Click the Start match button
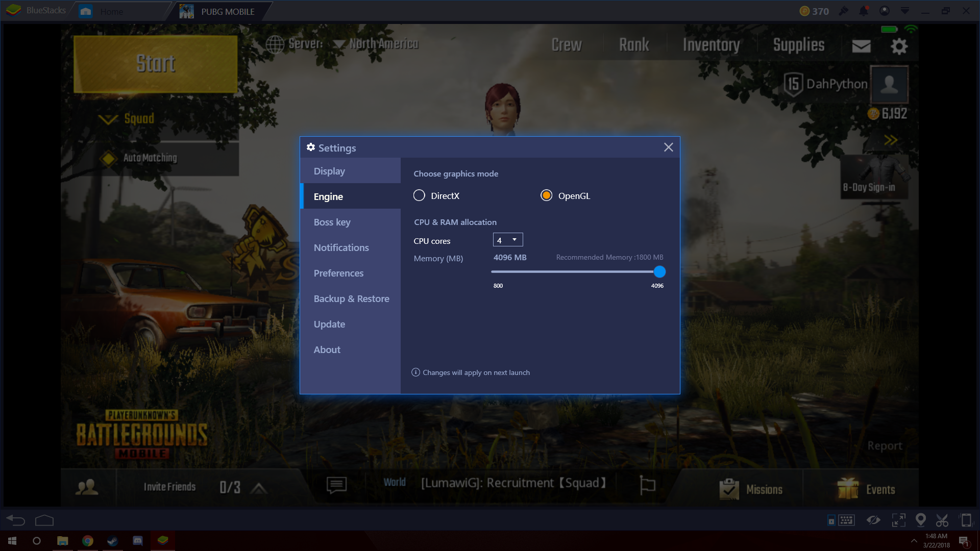This screenshot has height=551, width=980. click(156, 63)
